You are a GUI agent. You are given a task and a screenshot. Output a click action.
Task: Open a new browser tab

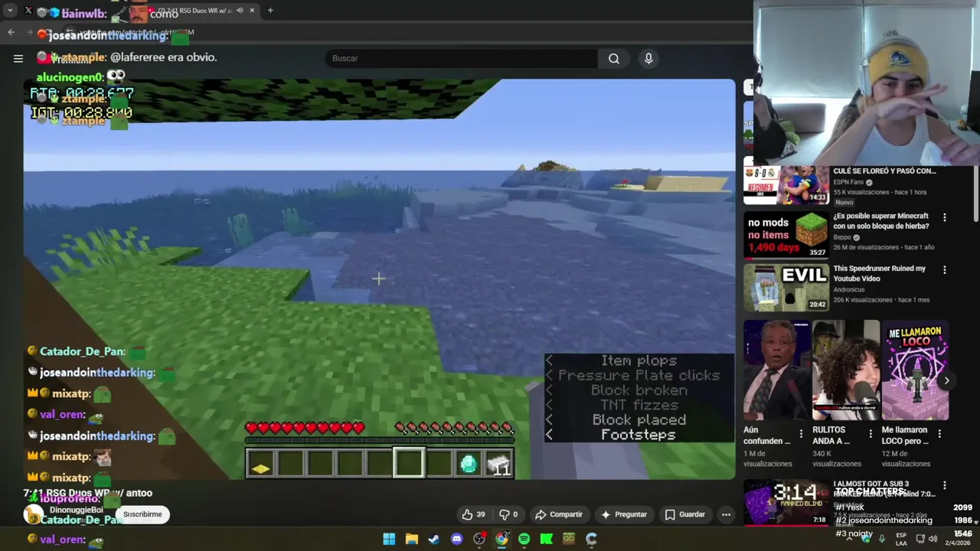click(x=270, y=11)
